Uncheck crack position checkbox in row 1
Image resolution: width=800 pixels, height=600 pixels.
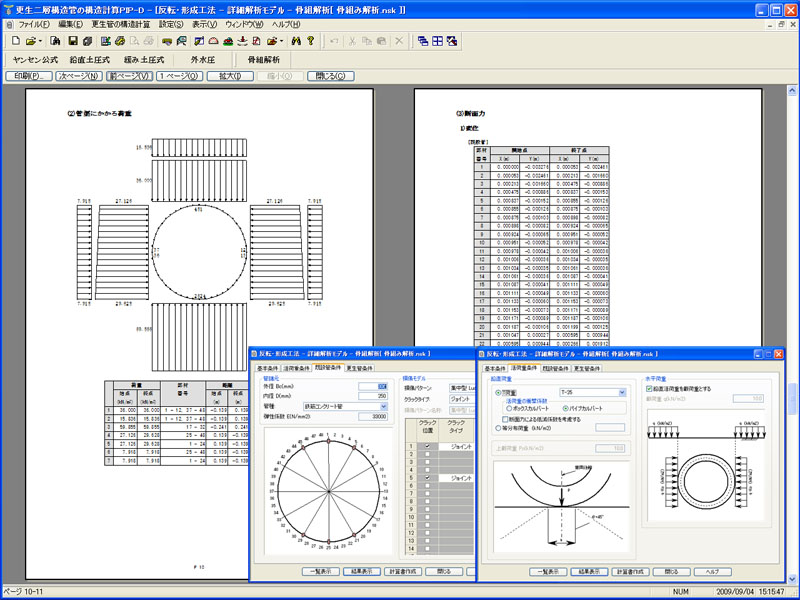[425, 447]
